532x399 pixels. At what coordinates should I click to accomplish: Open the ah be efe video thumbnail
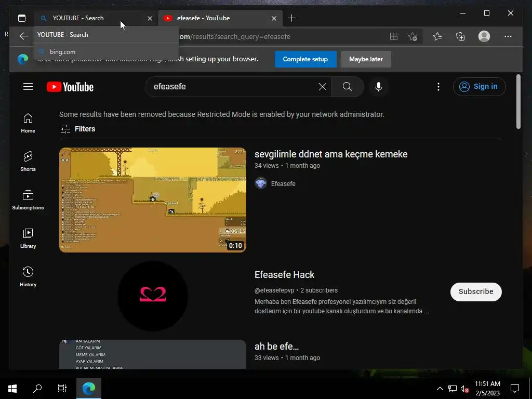(x=153, y=354)
